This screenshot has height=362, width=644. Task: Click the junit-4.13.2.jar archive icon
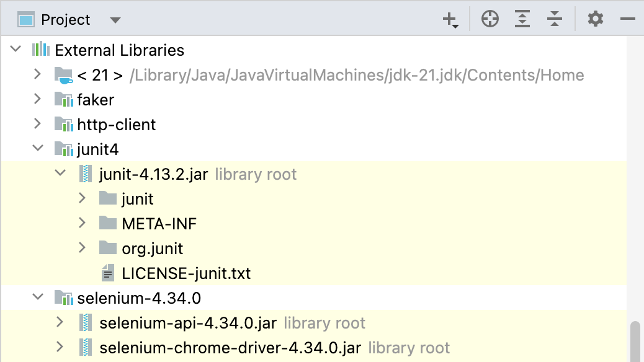click(x=86, y=174)
